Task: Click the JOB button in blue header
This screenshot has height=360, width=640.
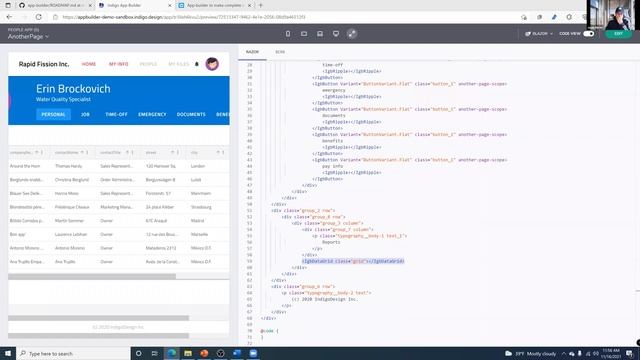Action: pyautogui.click(x=85, y=114)
